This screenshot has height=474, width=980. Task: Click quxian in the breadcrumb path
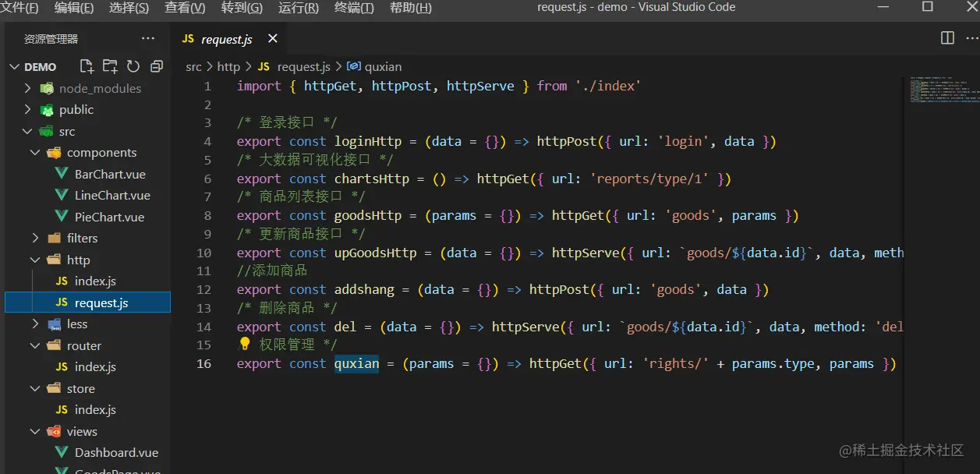pos(383,67)
